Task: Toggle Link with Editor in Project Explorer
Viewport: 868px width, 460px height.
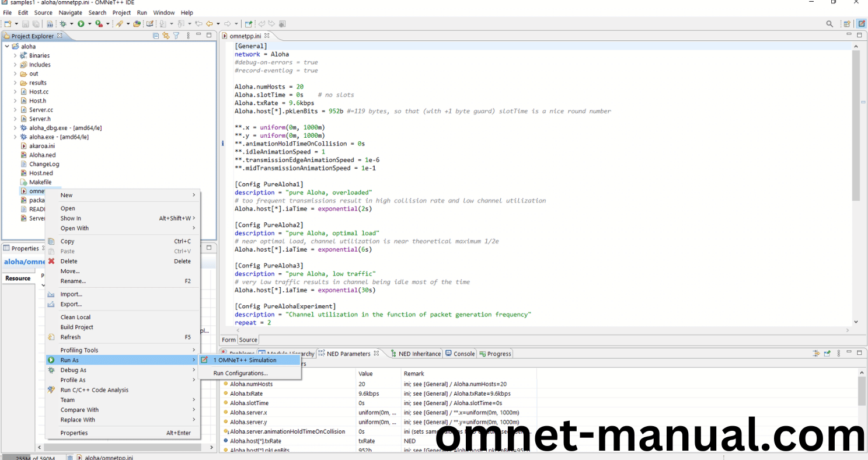Action: pos(166,36)
